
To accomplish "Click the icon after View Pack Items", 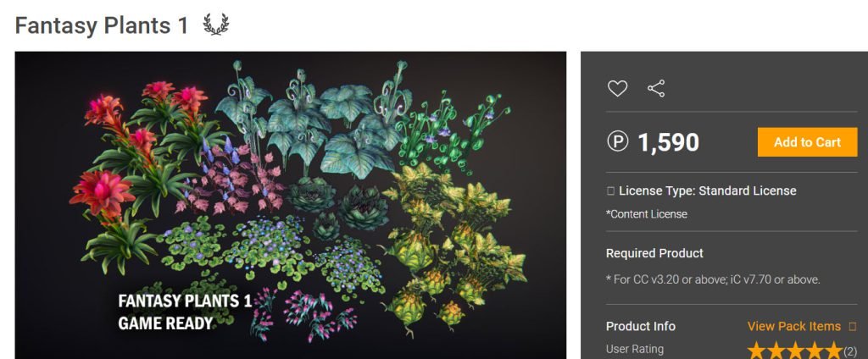I will click(853, 326).
